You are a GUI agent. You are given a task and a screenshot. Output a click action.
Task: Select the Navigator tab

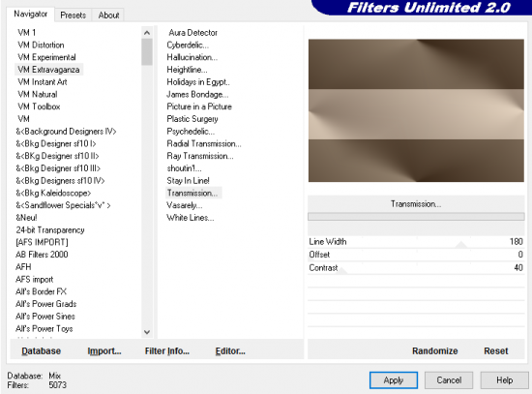(x=30, y=15)
